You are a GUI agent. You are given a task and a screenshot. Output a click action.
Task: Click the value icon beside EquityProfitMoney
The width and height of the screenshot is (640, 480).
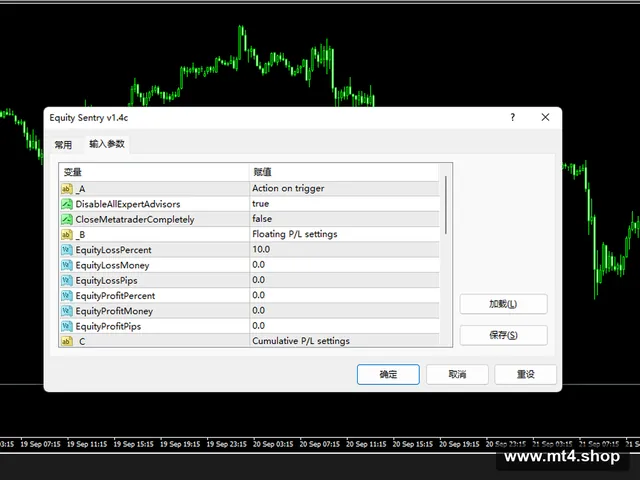pyautogui.click(x=67, y=311)
